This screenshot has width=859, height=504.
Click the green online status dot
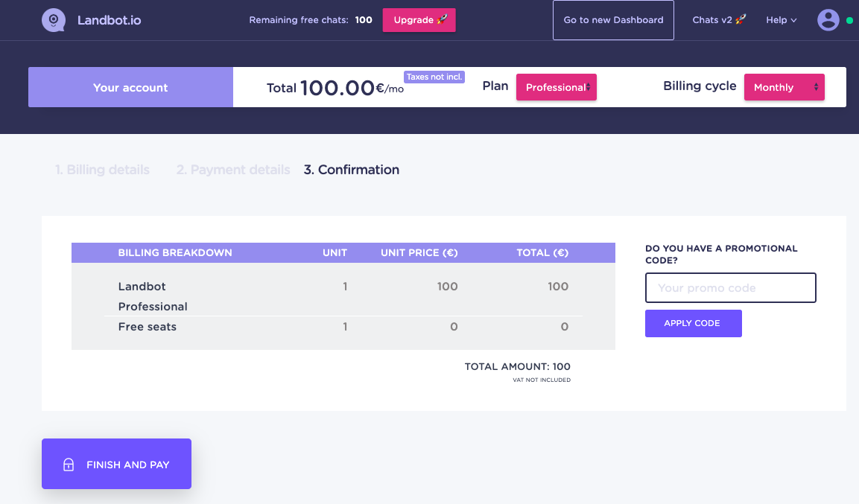click(849, 20)
